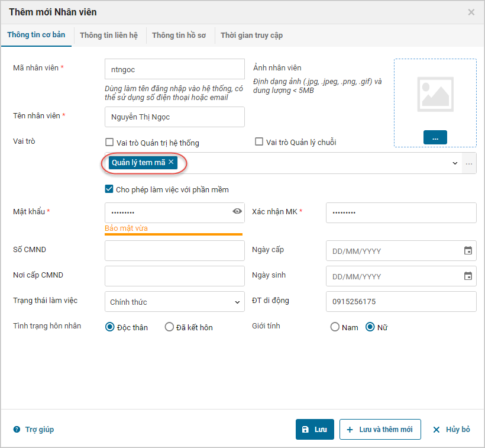Open the Ngày cấp calendar picker
The width and height of the screenshot is (485, 448).
click(468, 250)
